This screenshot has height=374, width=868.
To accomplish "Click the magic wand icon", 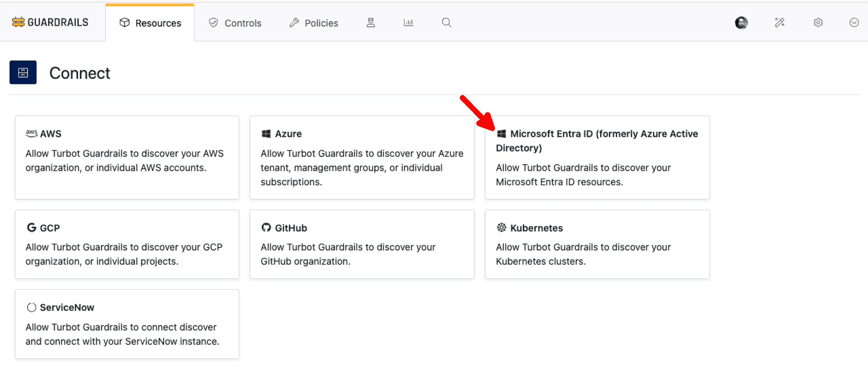I will tap(780, 22).
